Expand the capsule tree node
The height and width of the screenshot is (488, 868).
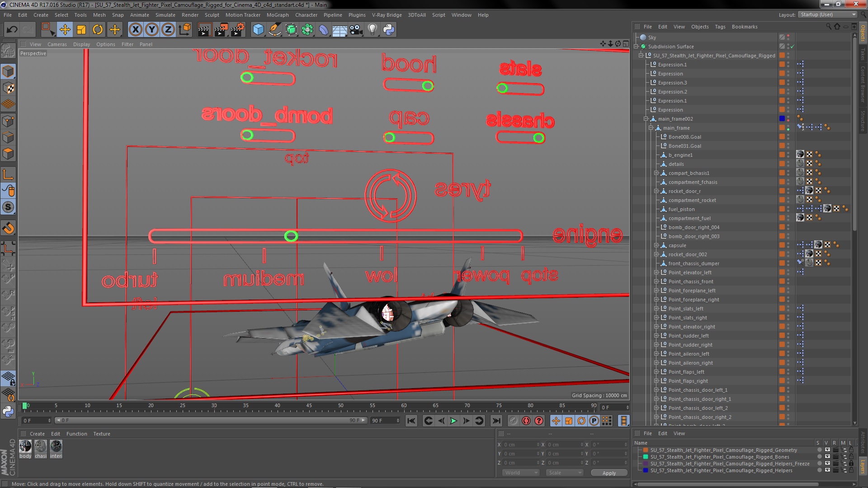tap(656, 245)
